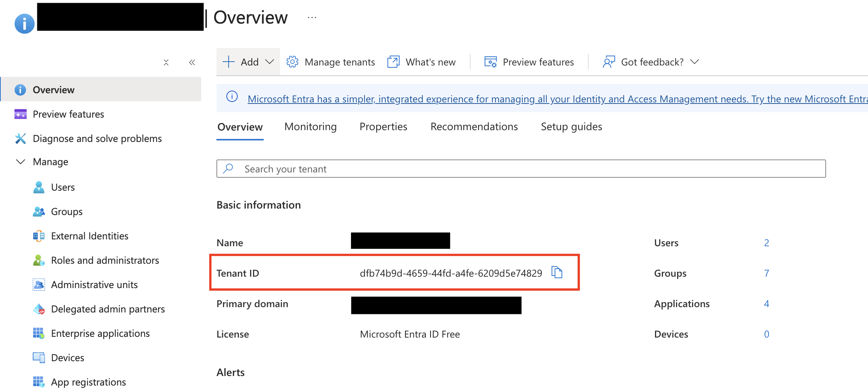
Task: Click Microsoft Entra ID Free license text
Action: 410,334
